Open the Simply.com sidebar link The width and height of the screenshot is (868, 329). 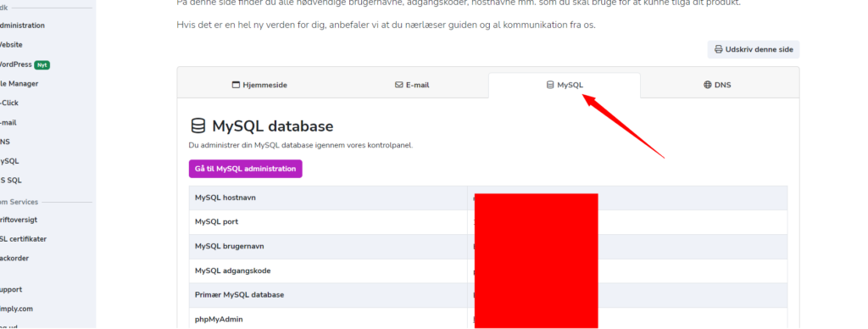click(x=17, y=309)
